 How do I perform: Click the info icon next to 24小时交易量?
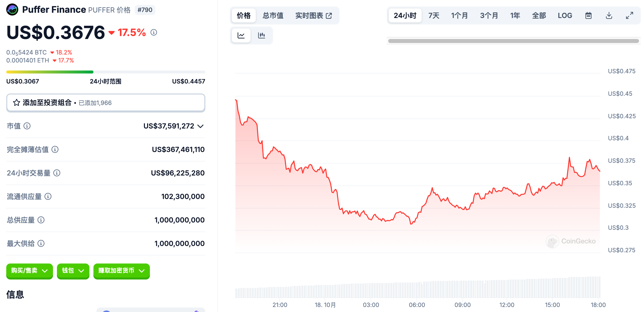click(57, 173)
